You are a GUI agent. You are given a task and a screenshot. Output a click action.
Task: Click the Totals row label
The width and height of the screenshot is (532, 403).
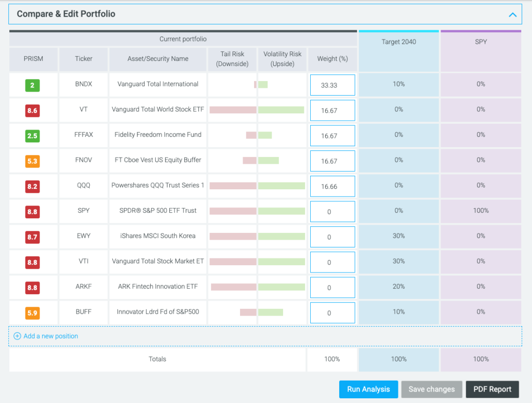tap(157, 359)
